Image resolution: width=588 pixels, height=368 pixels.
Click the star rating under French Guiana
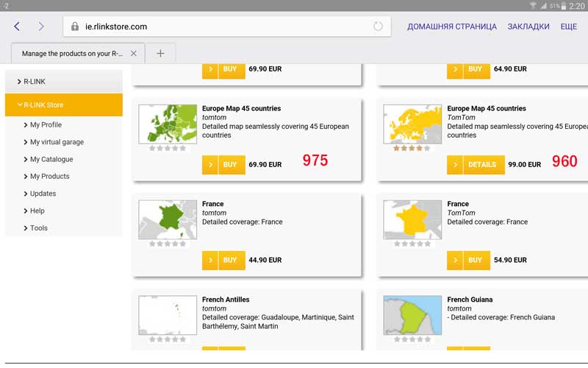coord(412,339)
